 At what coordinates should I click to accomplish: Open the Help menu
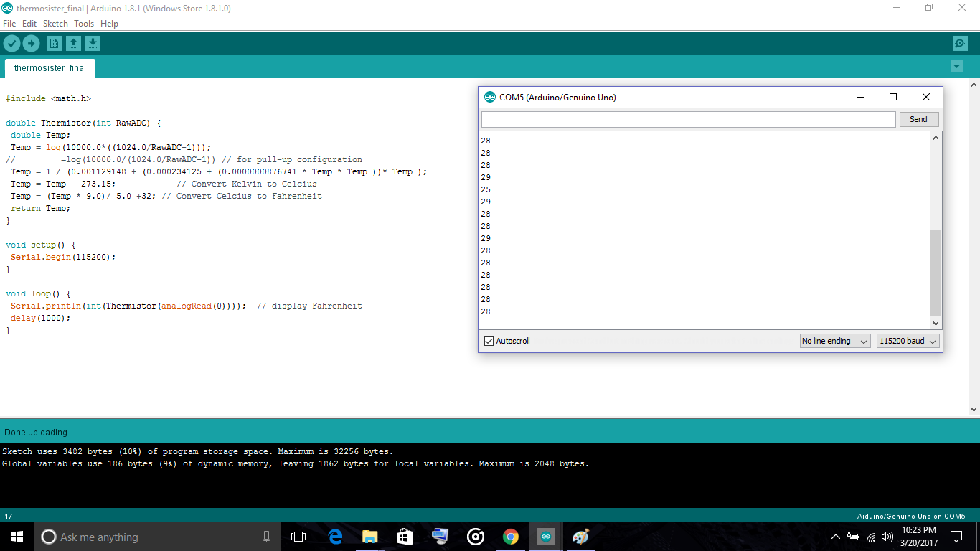[x=109, y=24]
